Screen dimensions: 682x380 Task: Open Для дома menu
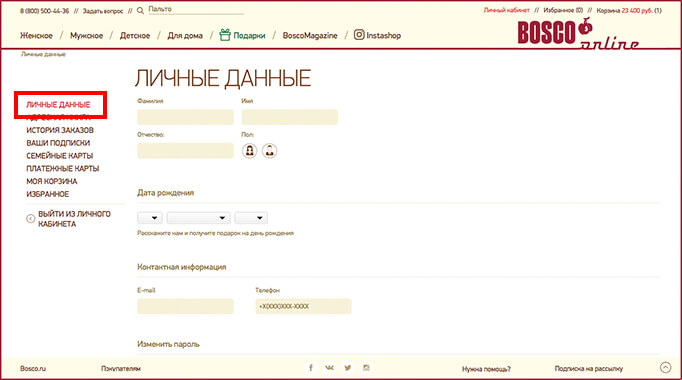click(x=185, y=36)
